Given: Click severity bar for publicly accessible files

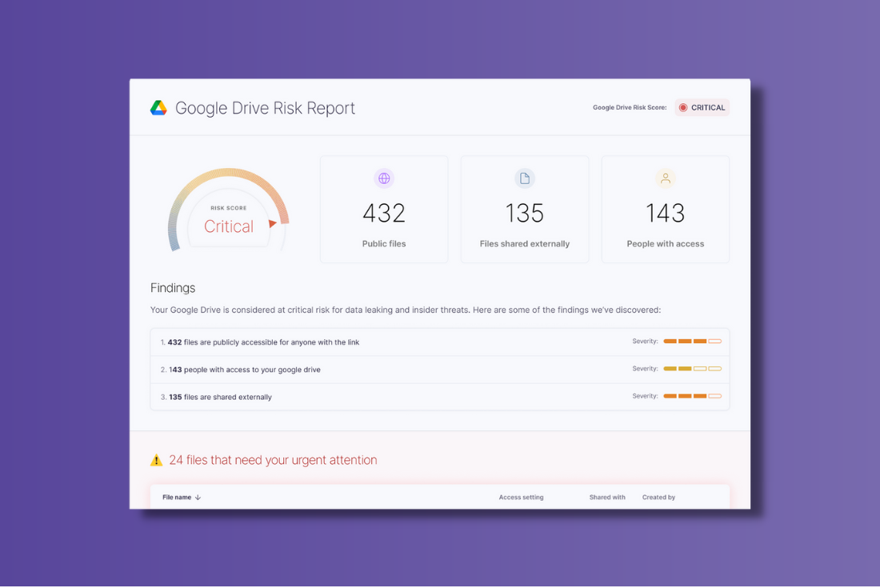Looking at the screenshot, I should (x=692, y=341).
